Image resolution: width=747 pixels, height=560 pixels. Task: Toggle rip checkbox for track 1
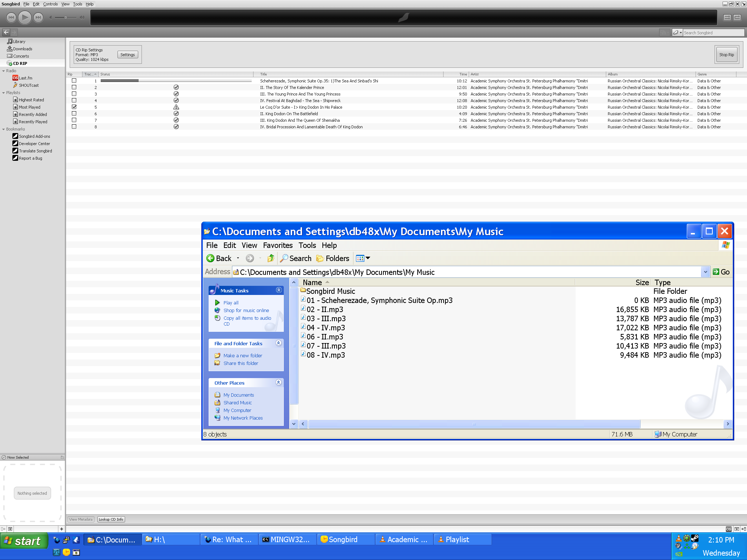[74, 81]
